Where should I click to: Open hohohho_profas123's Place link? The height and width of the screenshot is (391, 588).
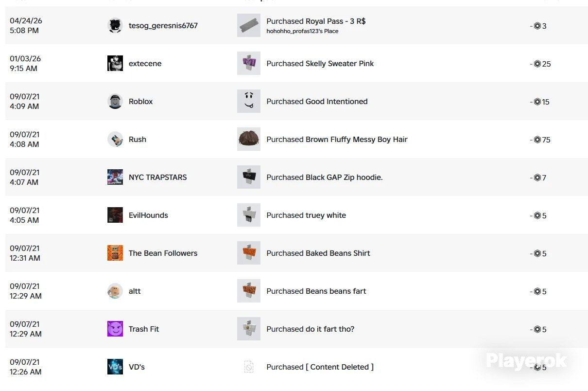tap(302, 31)
